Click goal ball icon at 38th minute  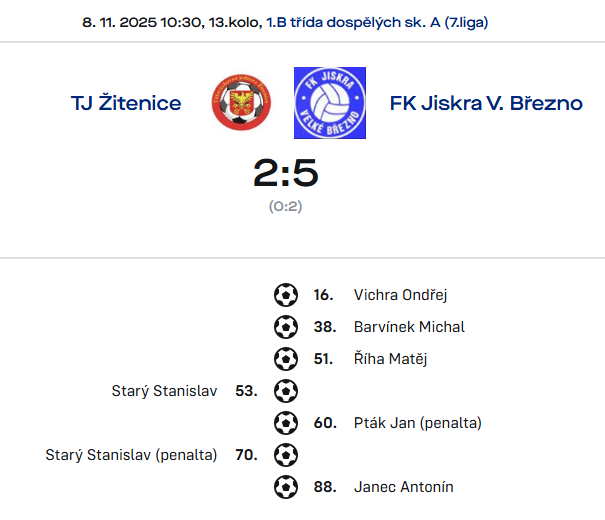[286, 327]
